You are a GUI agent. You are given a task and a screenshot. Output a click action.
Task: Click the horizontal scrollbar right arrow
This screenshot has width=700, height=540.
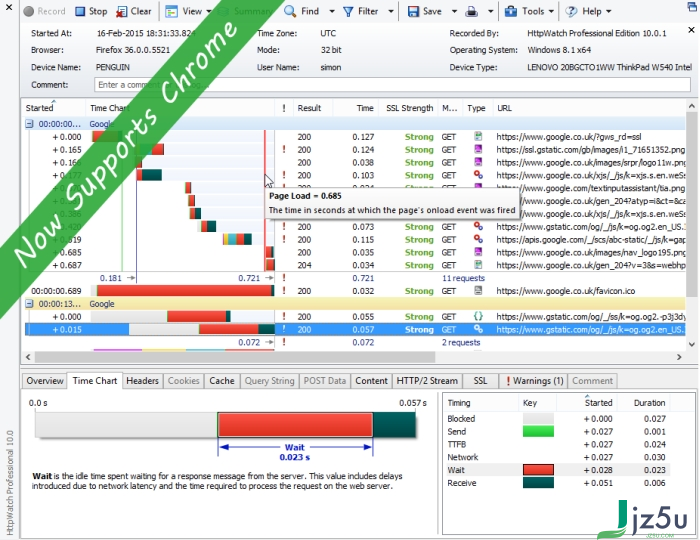(x=679, y=357)
